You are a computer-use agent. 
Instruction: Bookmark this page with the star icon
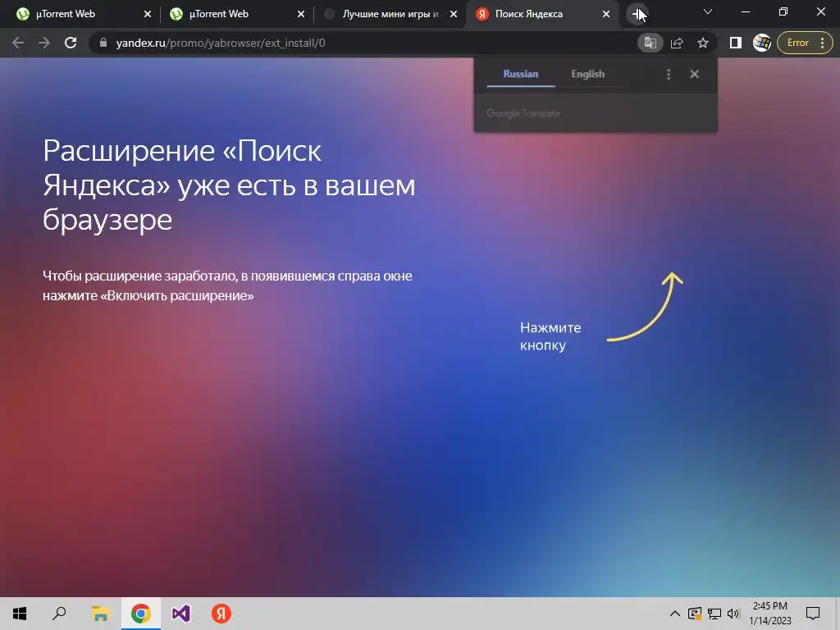point(703,43)
